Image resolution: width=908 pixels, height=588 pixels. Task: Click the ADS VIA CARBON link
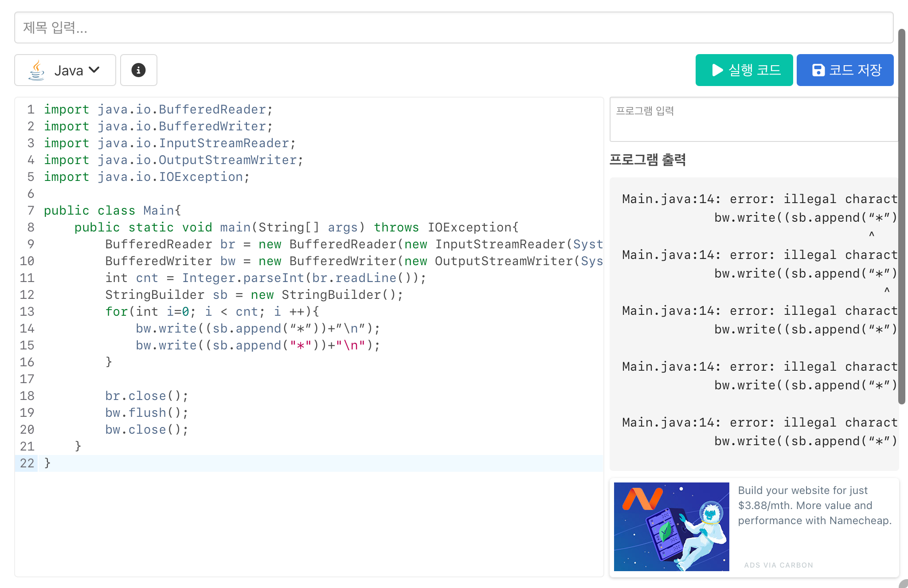pos(778,565)
